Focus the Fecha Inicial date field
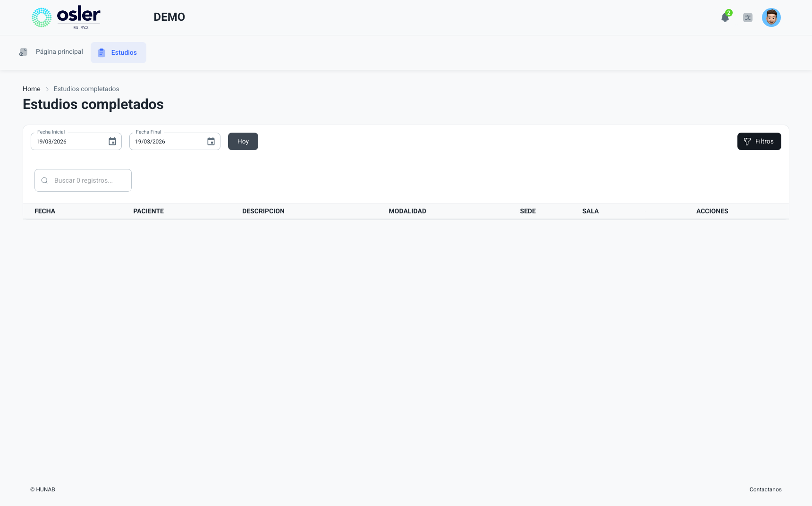This screenshot has height=506, width=812. [x=76, y=141]
